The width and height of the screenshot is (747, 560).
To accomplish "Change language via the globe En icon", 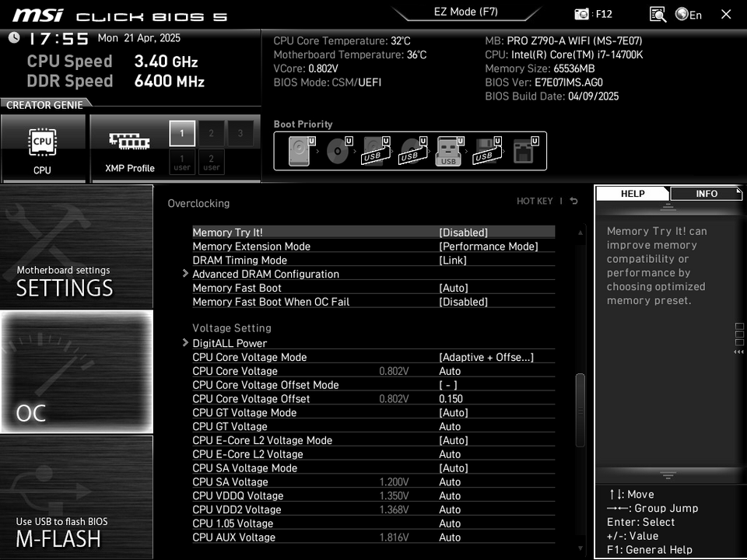I will pyautogui.click(x=689, y=15).
